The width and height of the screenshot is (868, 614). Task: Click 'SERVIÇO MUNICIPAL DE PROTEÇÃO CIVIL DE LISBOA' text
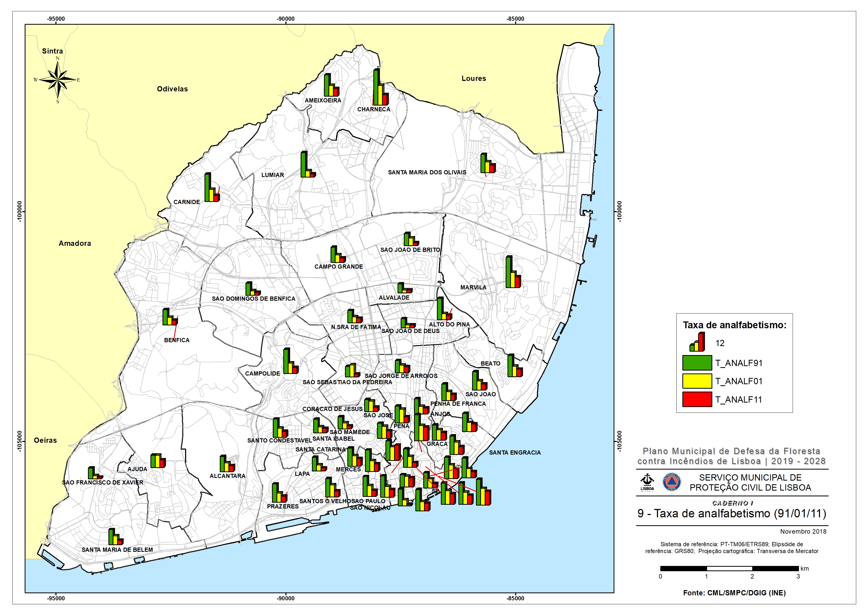[750, 482]
